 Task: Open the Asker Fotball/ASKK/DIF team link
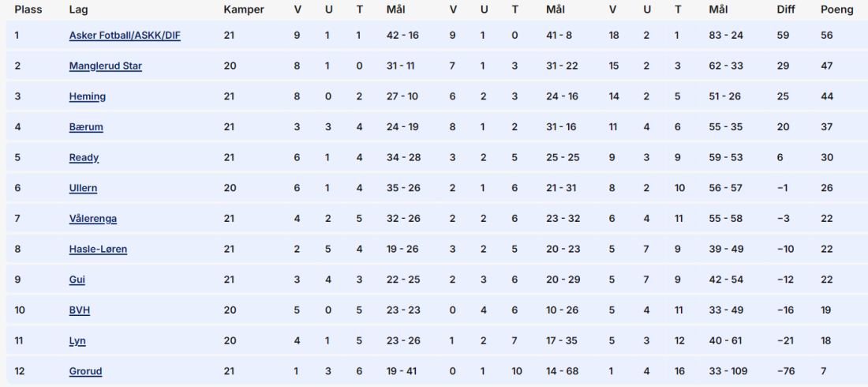(x=125, y=36)
